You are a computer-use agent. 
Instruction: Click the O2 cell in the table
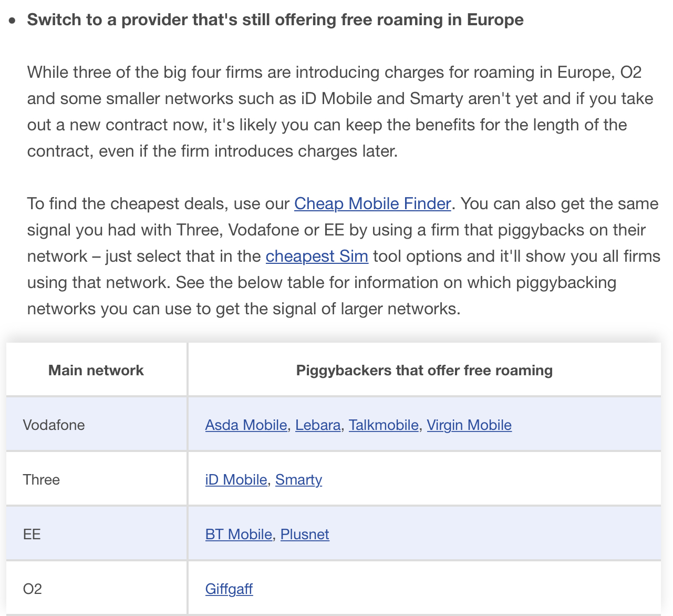tap(33, 589)
